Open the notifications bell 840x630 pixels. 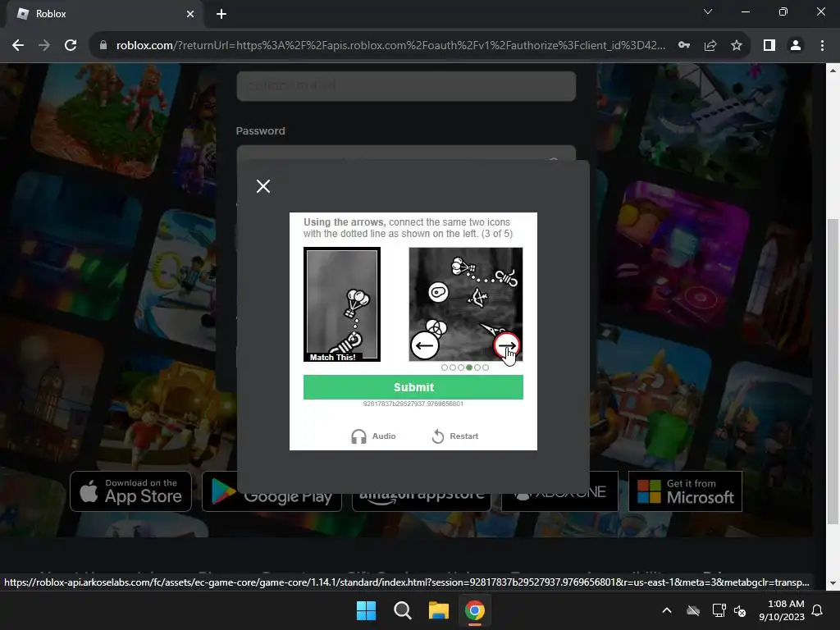[x=818, y=610]
